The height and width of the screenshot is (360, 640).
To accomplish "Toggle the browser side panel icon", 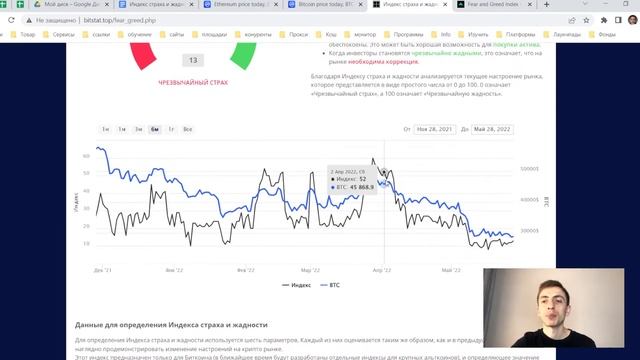I will click(618, 20).
